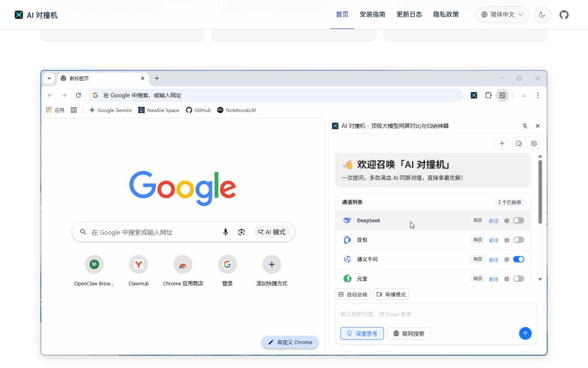Toggle 导播模式 in the side panel

pos(391,294)
